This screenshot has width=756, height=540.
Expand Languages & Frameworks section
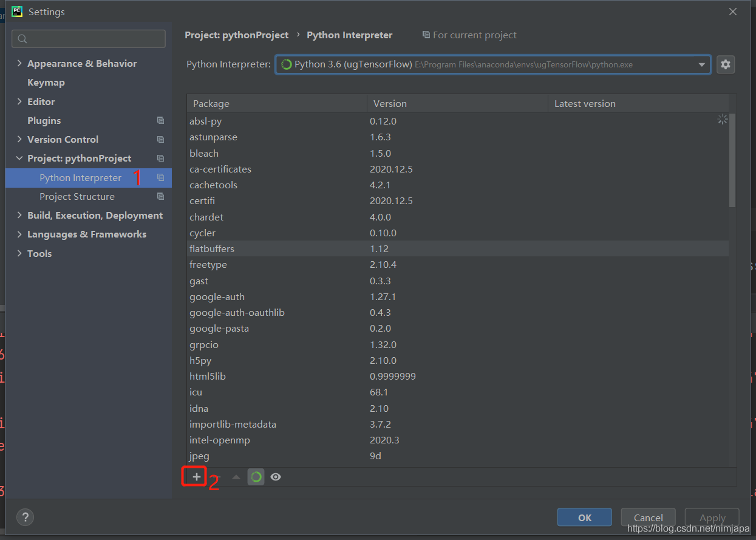pyautogui.click(x=19, y=234)
